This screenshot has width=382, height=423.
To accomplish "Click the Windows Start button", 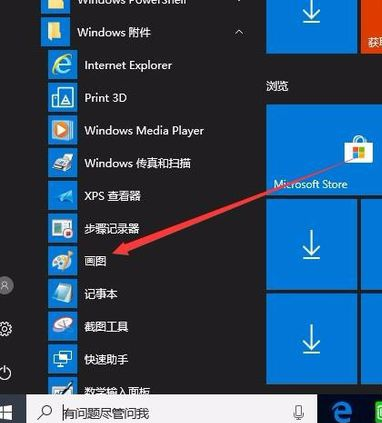I will pyautogui.click(x=6, y=413).
